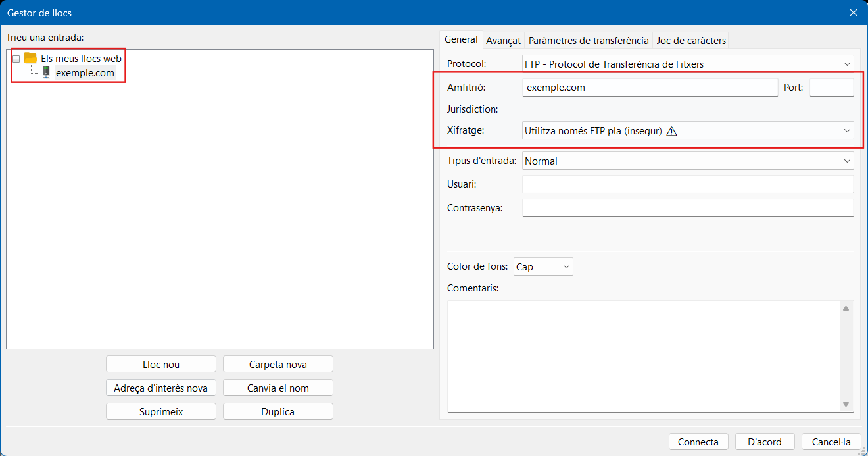Click the Lloc nou button
Image resolution: width=868 pixels, height=456 pixels.
tap(161, 364)
